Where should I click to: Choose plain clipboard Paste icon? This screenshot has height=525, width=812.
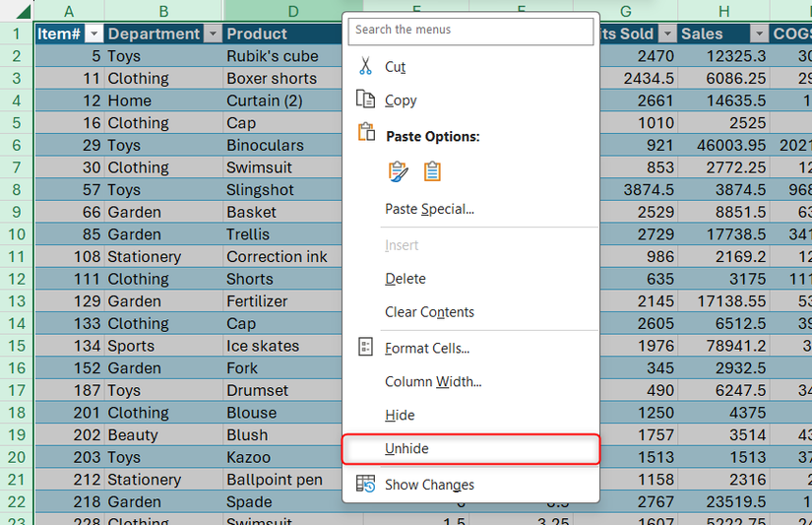click(x=432, y=171)
